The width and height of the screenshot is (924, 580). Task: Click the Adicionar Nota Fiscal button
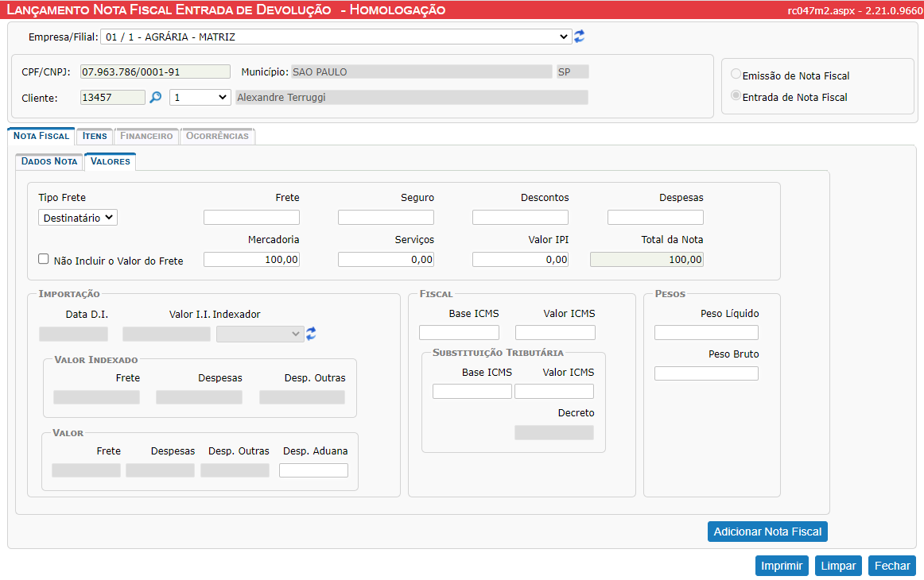(767, 532)
